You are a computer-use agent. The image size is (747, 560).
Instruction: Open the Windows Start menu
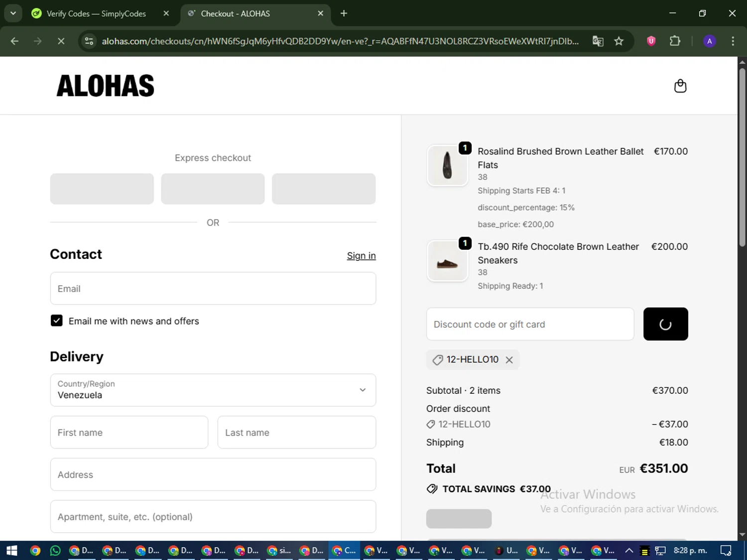coord(11,551)
